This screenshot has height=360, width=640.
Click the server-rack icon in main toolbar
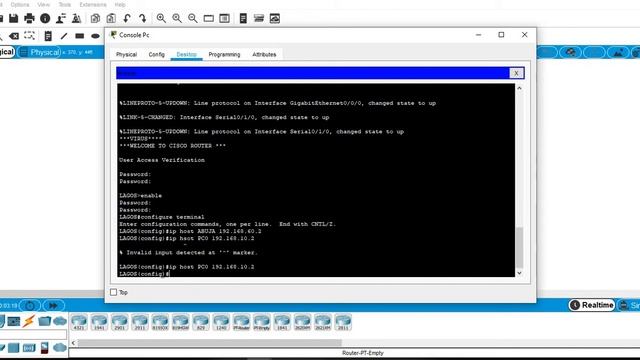pyautogui.click(x=243, y=18)
